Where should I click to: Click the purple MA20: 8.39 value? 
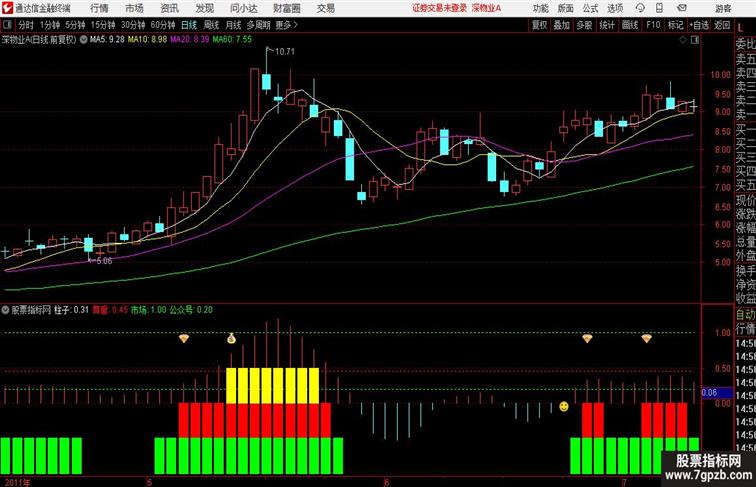(190, 40)
